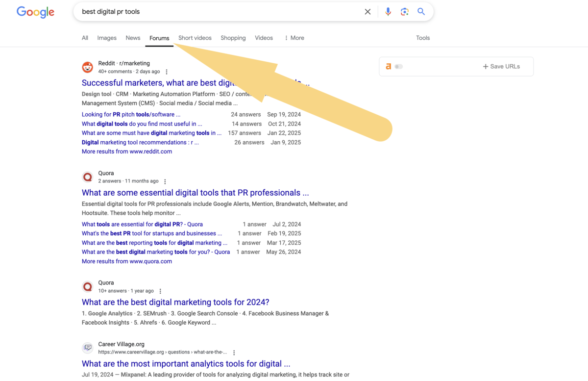
Task: Click the voice search microphone icon
Action: click(388, 11)
